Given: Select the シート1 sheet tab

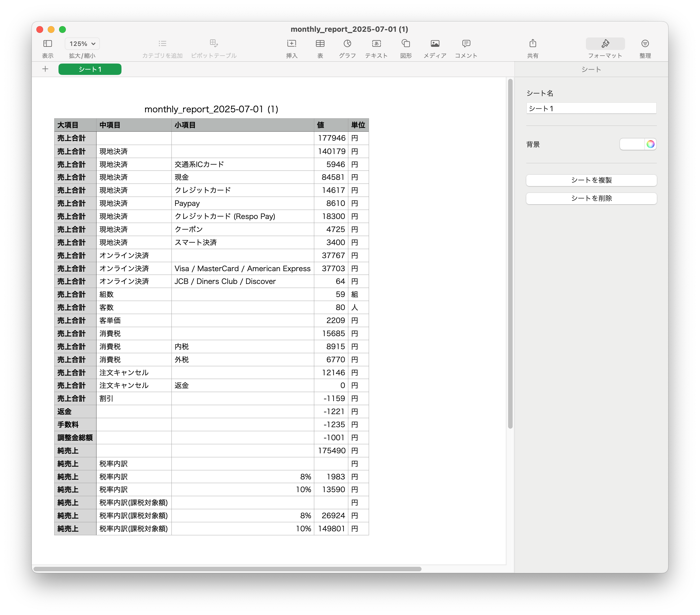Looking at the screenshot, I should click(90, 69).
